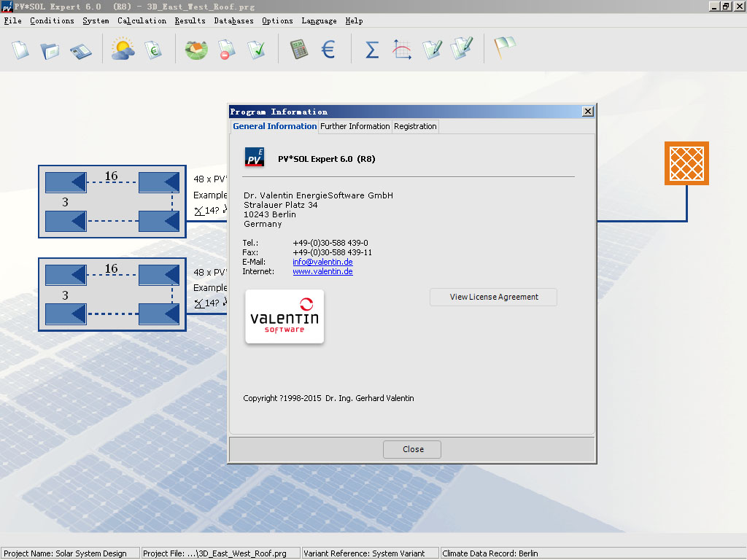The height and width of the screenshot is (560, 747).
Task: Open the File menu
Action: pyautogui.click(x=13, y=21)
